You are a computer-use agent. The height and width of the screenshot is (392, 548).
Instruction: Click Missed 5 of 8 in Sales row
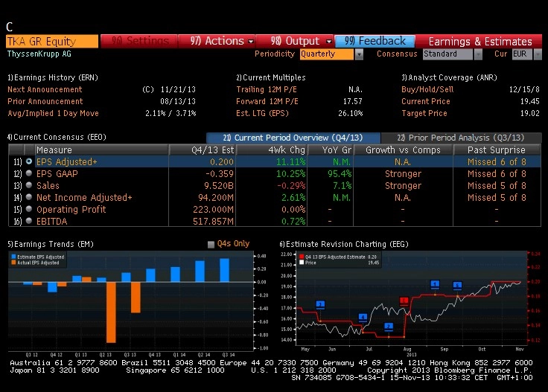click(497, 185)
